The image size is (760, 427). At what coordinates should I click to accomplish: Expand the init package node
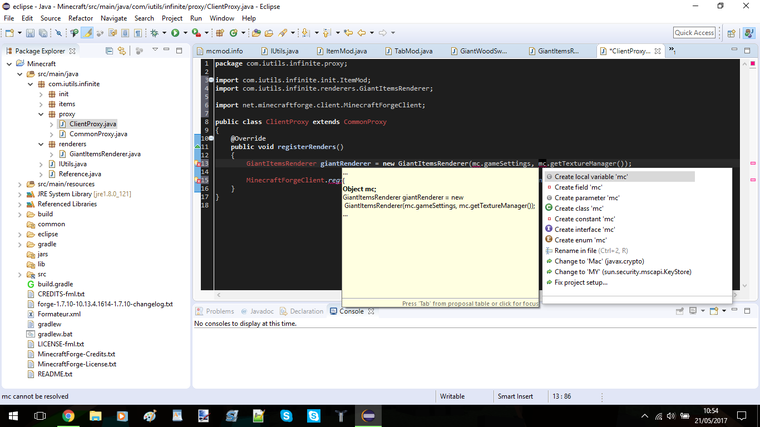(x=40, y=94)
